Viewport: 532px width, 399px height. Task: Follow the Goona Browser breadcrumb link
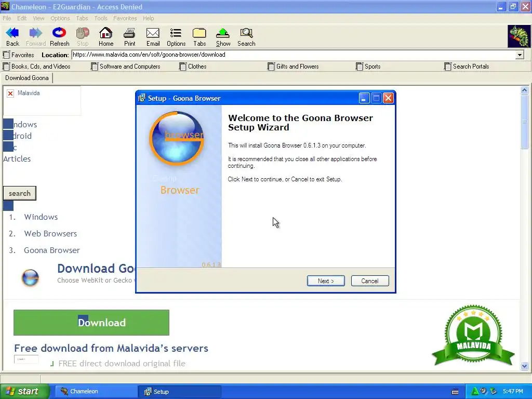[51, 250]
